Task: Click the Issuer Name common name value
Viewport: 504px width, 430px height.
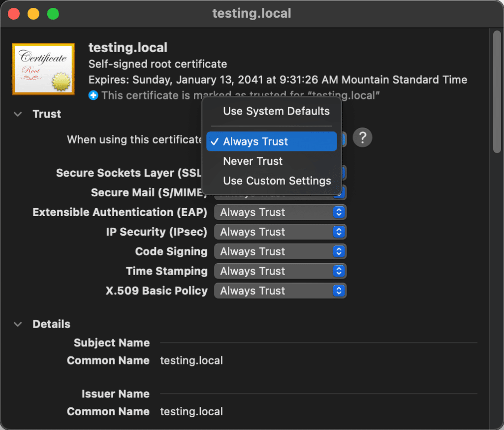Action: pyautogui.click(x=191, y=412)
